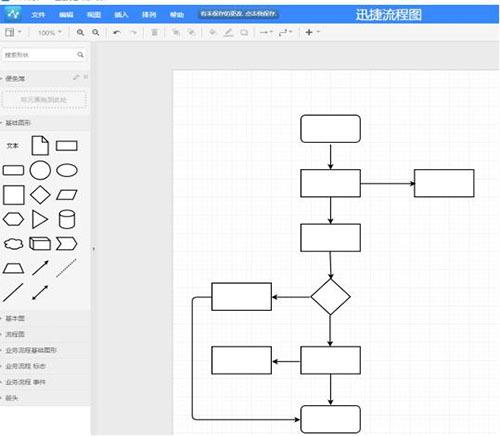Select the diamond shape in palette

[40, 195]
